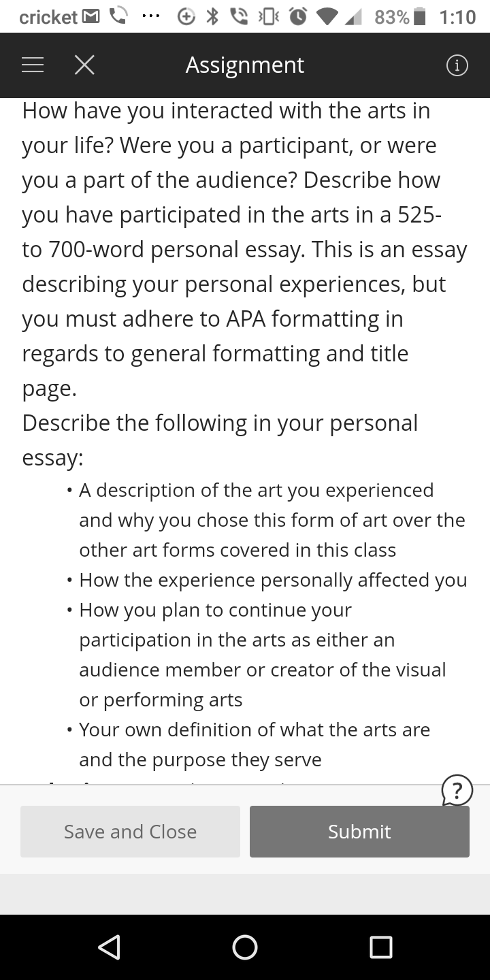Tap the Android home circle icon
Viewport: 490px width, 980px height.
point(245,947)
